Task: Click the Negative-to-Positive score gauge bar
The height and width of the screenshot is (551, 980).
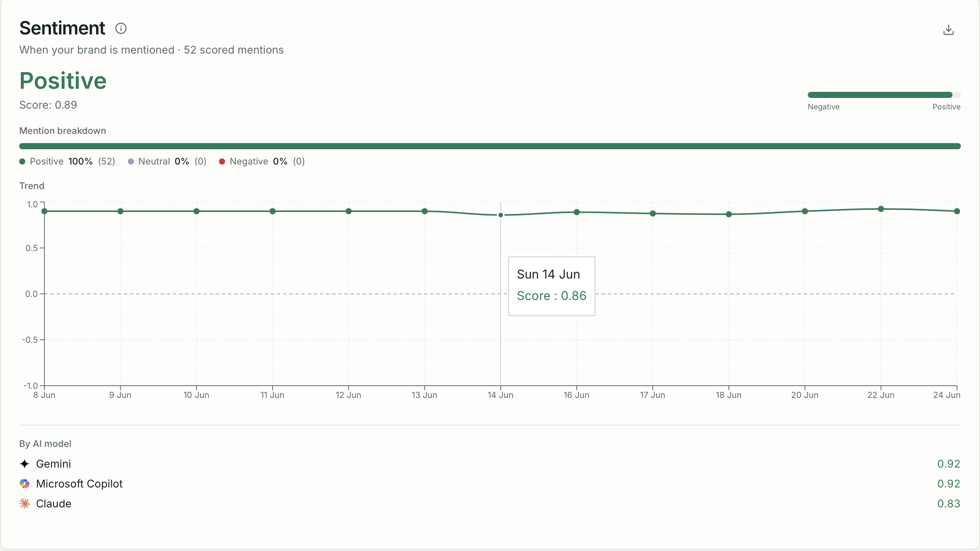Action: (884, 95)
